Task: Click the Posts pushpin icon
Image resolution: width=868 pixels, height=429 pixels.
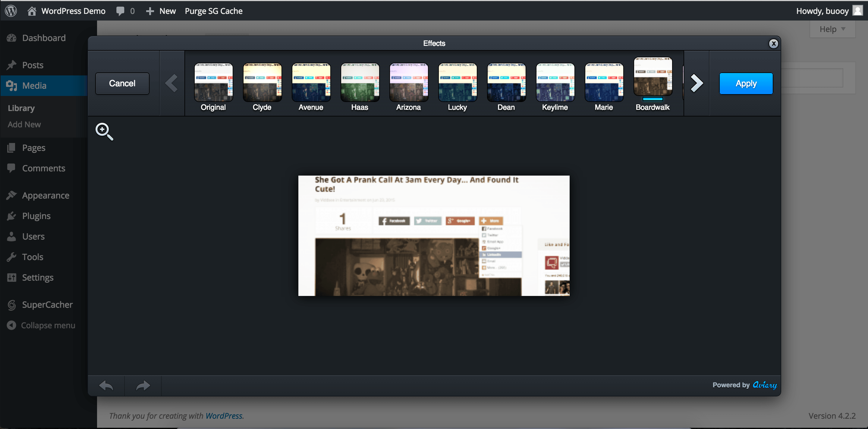Action: [11, 65]
